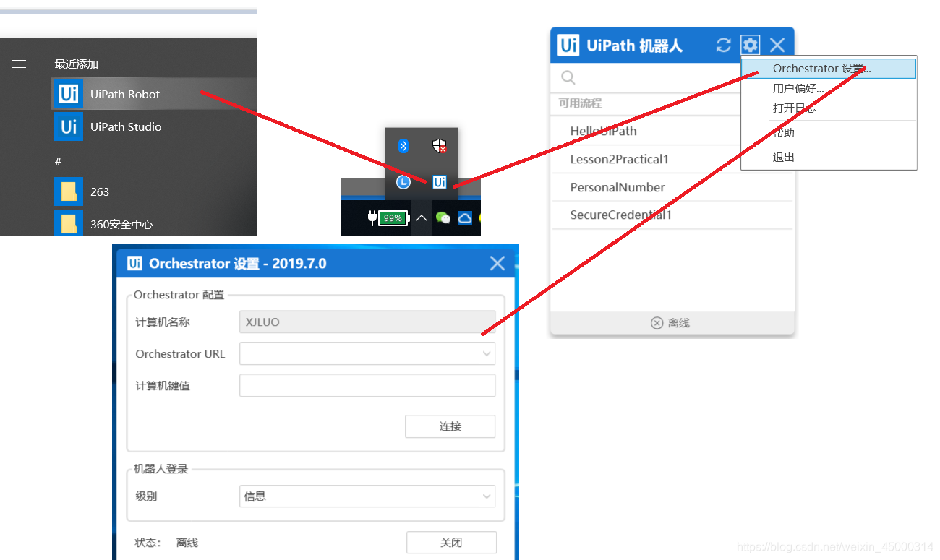Click the UiPath logo in 机器人 window title
940x560 pixels.
(568, 46)
